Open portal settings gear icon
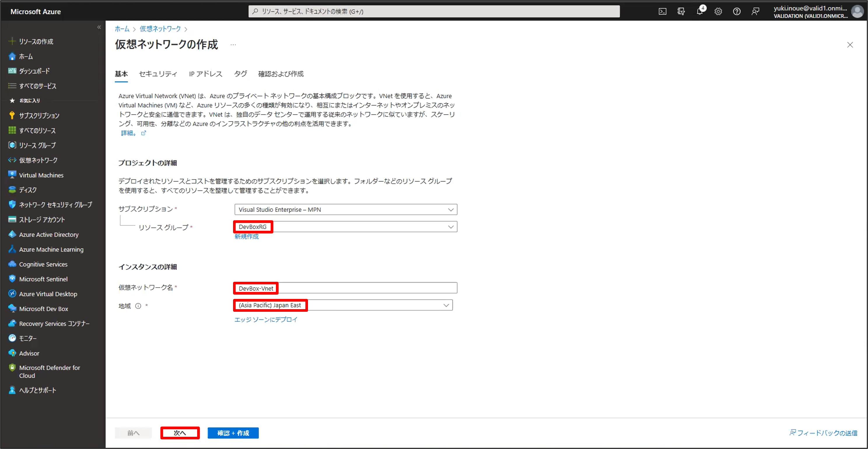Viewport: 868px width, 449px height. pyautogui.click(x=718, y=11)
